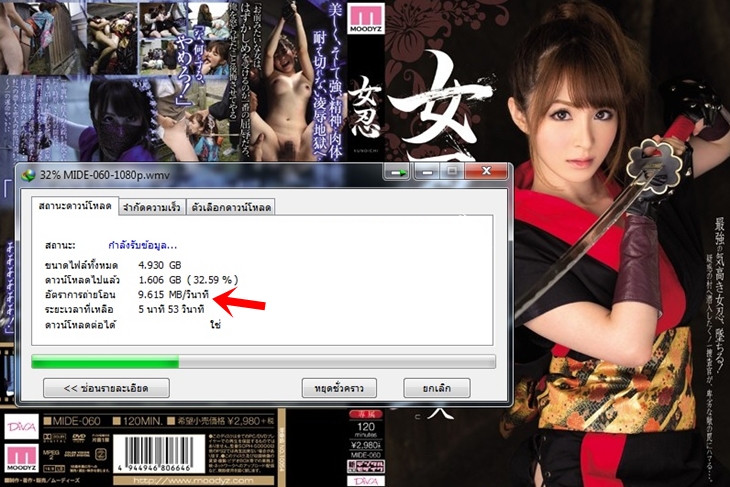Viewport: 730px width, 487px height.
Task: Click the green download progress bar
Action: tap(263, 361)
